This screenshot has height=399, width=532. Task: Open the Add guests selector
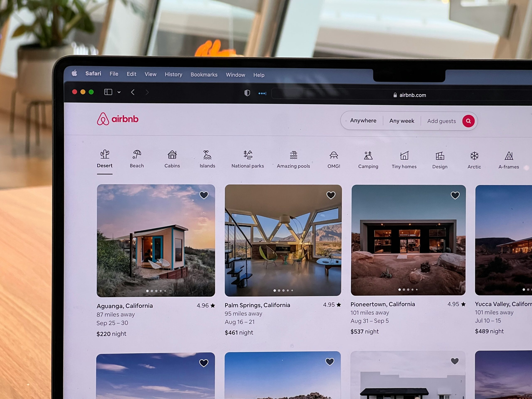442,121
